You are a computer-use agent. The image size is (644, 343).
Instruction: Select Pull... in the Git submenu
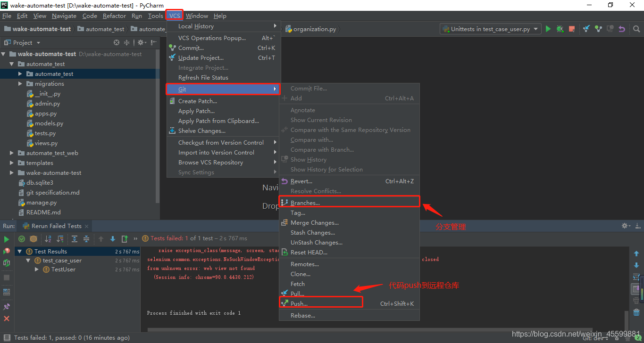349,294
